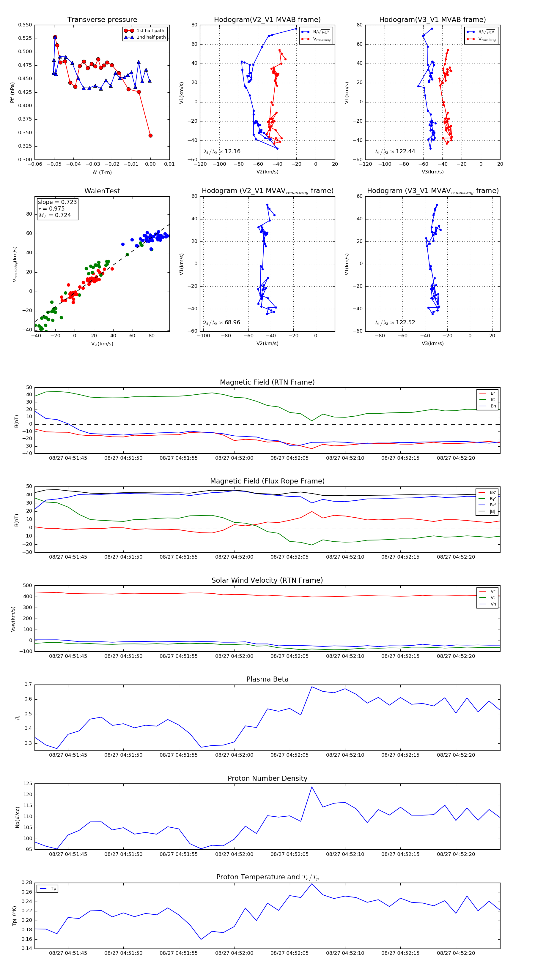Click the MVAV remaining V2_V1 hodogram title
Viewport: 535px width, 980px height.
point(267,191)
